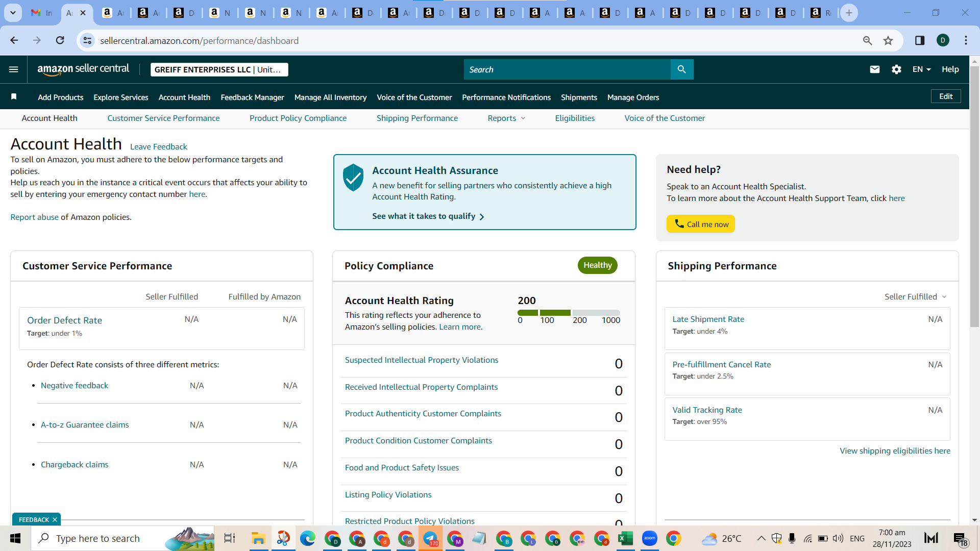Open Telegram from the taskbar
The width and height of the screenshot is (980, 551).
click(430, 538)
